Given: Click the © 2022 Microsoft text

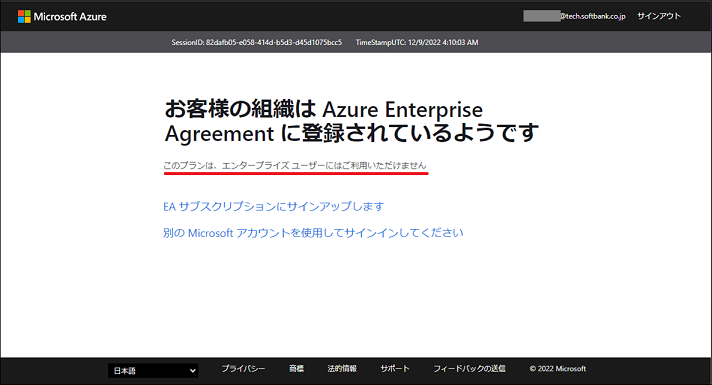Looking at the screenshot, I should click(558, 369).
